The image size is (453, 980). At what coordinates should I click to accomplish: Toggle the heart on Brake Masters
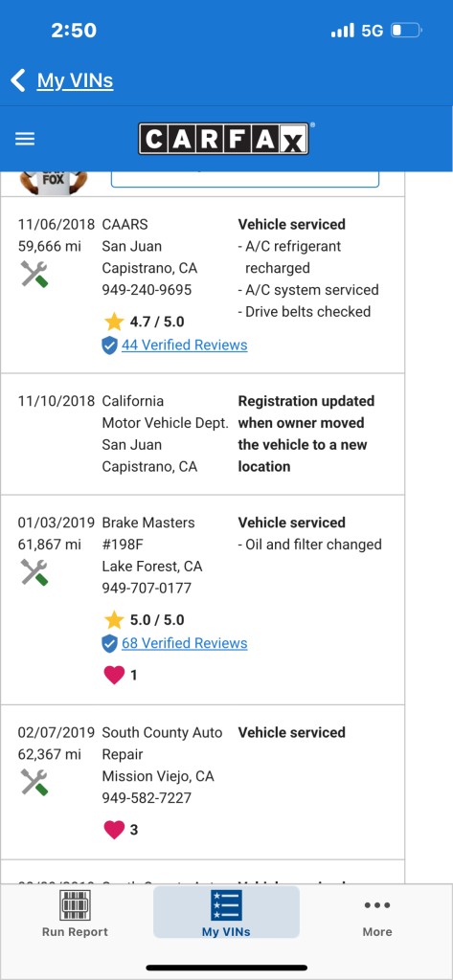point(114,675)
